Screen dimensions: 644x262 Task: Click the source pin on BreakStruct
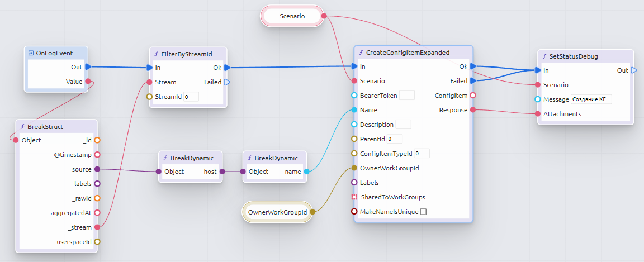tap(97, 169)
